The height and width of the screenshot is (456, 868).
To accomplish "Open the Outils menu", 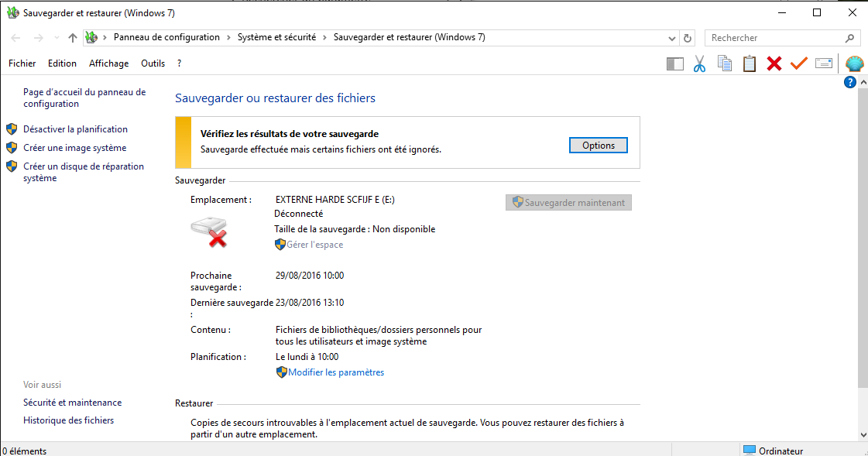I will click(x=153, y=63).
